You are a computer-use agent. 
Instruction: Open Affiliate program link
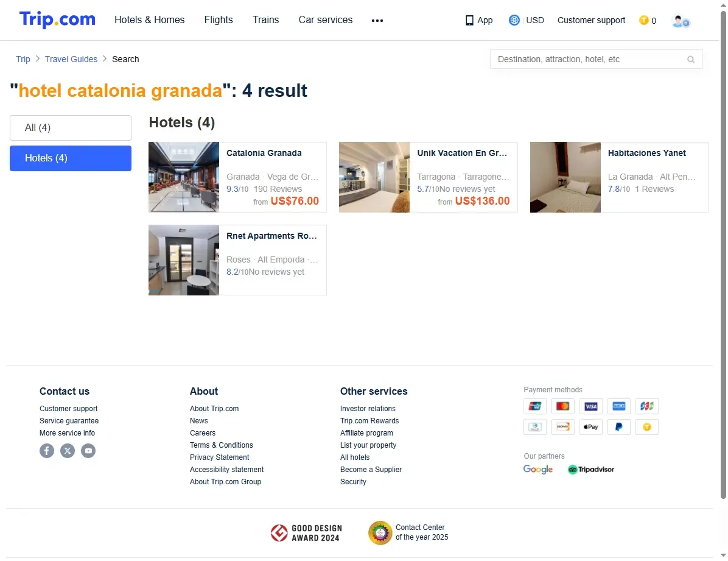366,432
